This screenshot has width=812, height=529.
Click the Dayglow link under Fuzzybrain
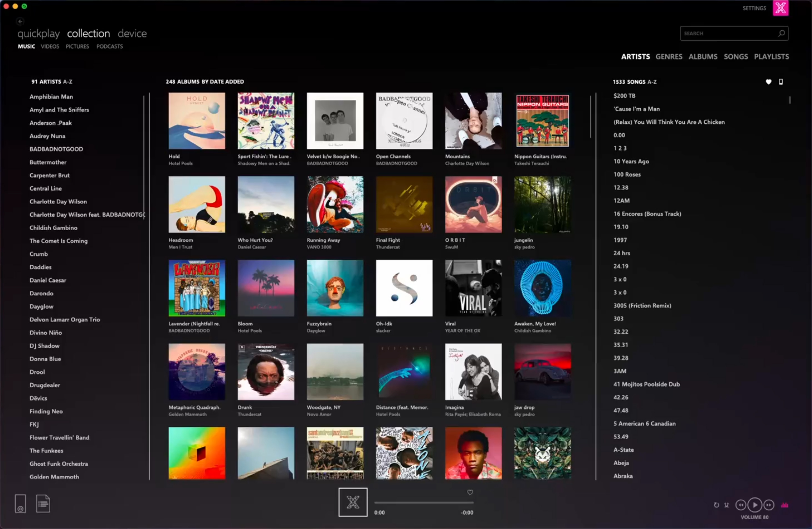(316, 331)
